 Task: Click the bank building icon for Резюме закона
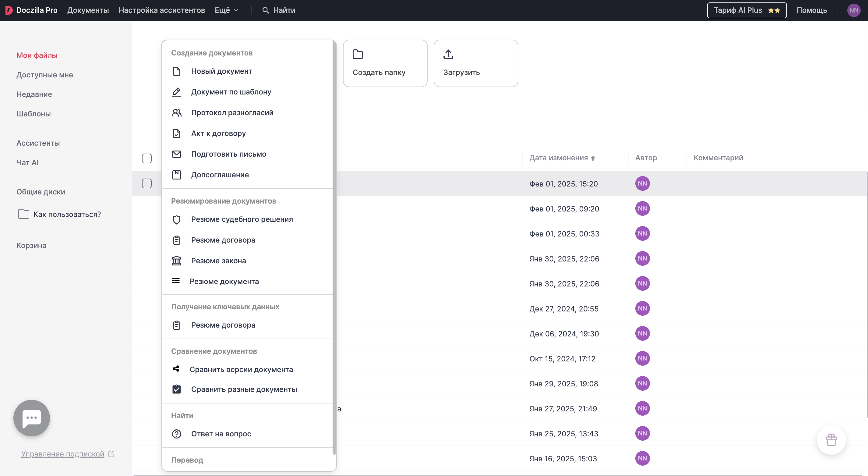177,261
